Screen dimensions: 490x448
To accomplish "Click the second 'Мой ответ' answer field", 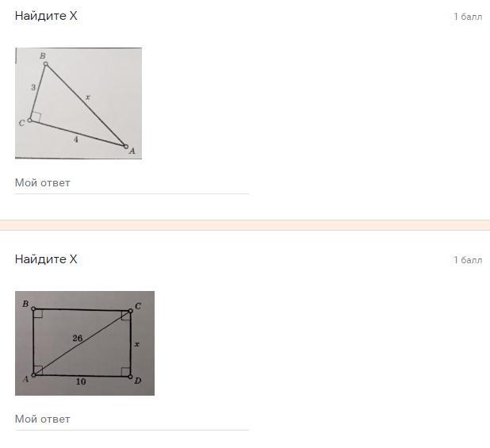I will pyautogui.click(x=132, y=420).
